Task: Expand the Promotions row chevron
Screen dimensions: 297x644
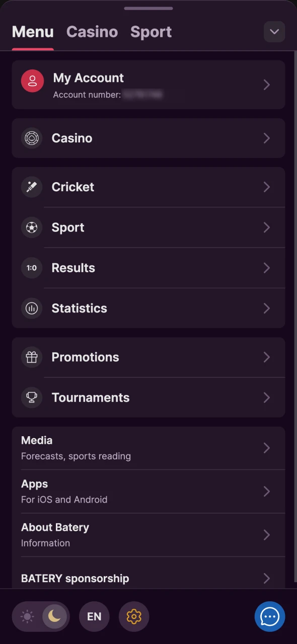Action: (x=266, y=357)
